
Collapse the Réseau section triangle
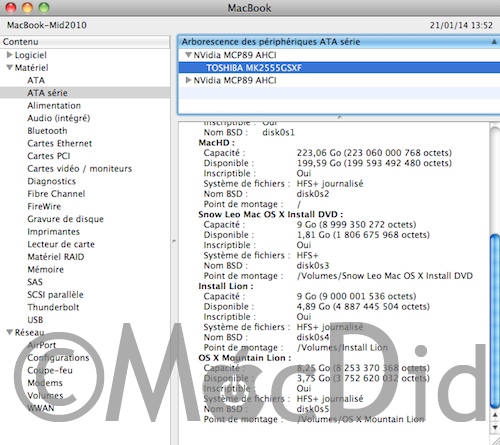[x=10, y=332]
